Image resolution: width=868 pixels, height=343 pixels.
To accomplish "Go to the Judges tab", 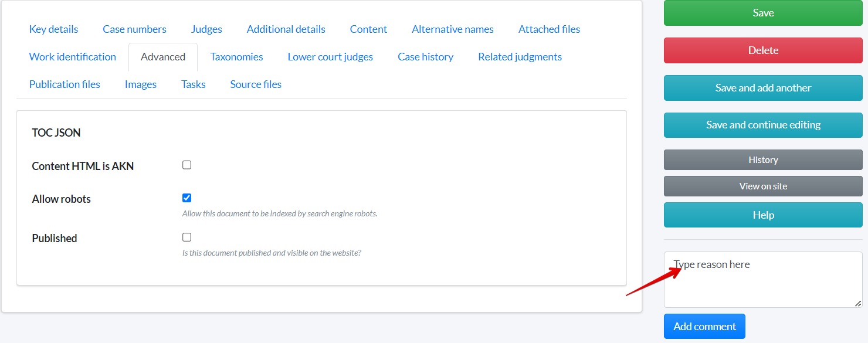I will pyautogui.click(x=206, y=29).
